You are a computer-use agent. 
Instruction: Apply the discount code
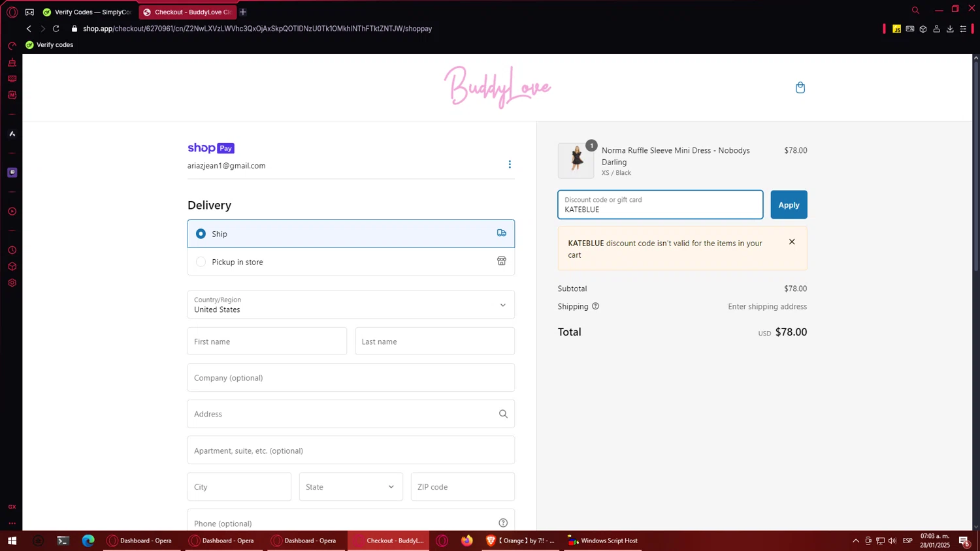(789, 205)
